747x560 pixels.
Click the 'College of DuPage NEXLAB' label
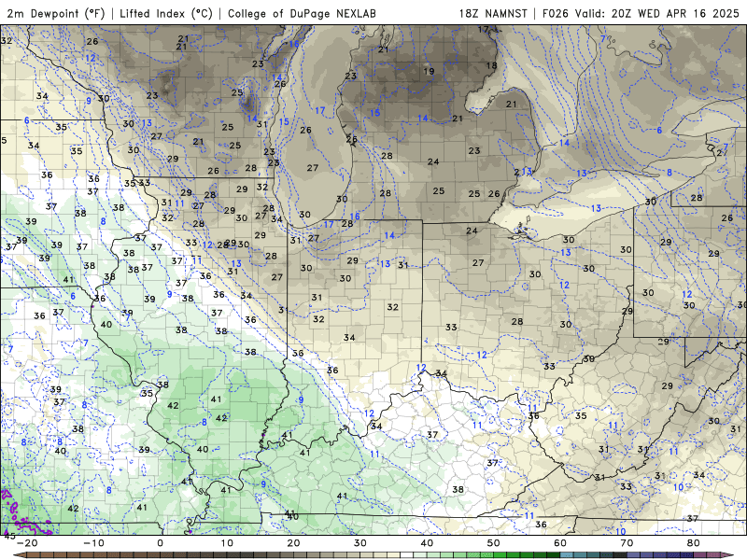point(302,13)
